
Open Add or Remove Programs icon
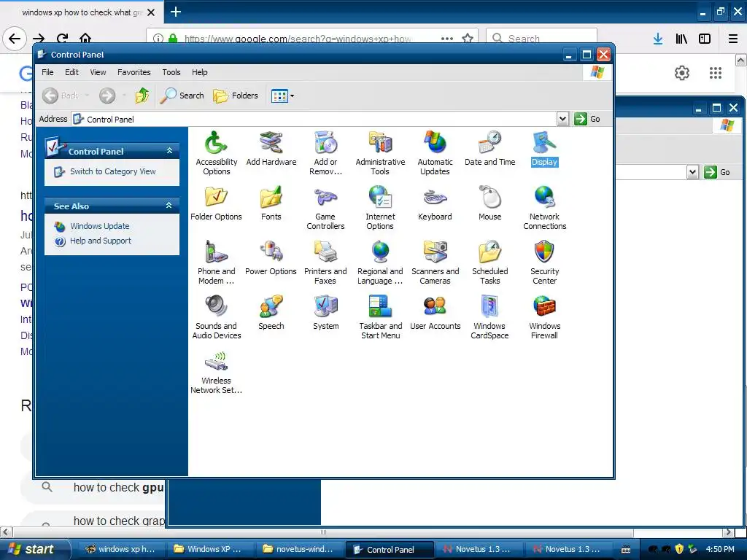pyautogui.click(x=325, y=152)
